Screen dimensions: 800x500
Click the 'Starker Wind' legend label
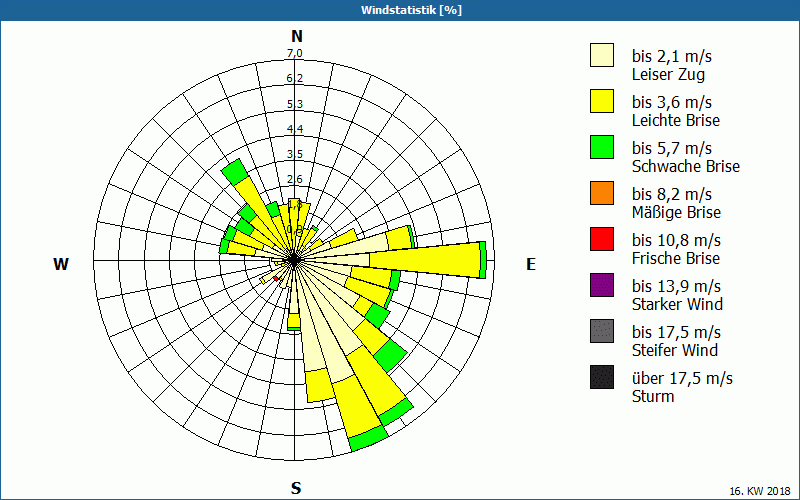point(677,304)
